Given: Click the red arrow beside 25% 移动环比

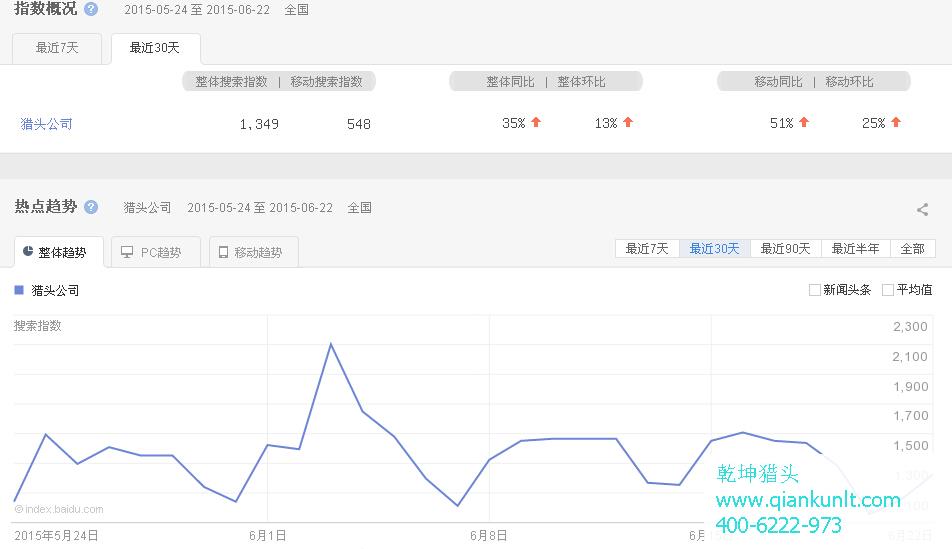Looking at the screenshot, I should 896,123.
